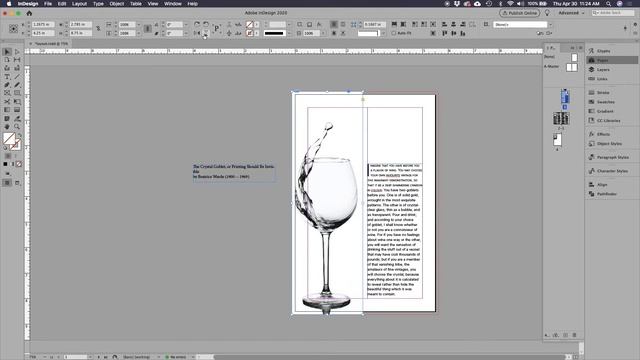Open the Window menu
Image resolution: width=640 pixels, height=360 pixels.
tap(173, 4)
